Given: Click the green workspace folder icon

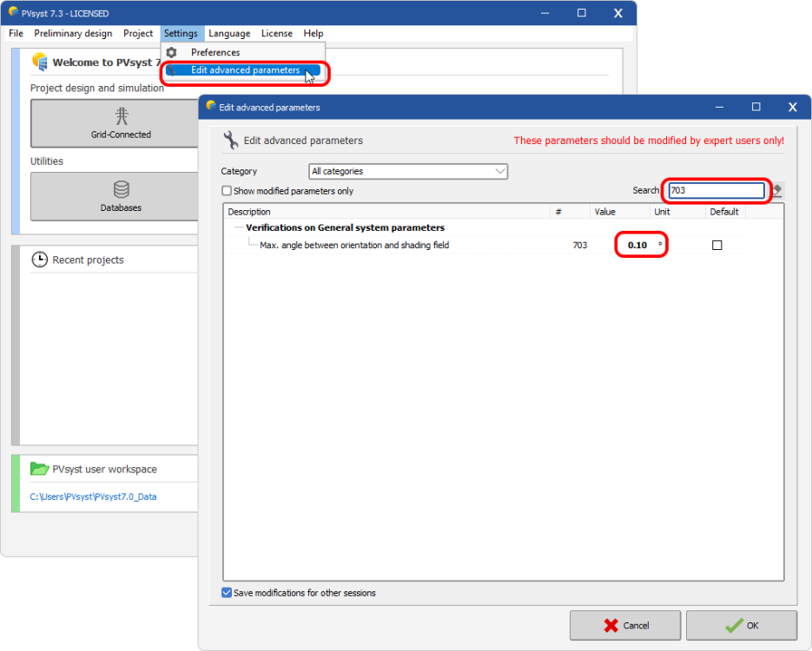Looking at the screenshot, I should click(x=40, y=469).
